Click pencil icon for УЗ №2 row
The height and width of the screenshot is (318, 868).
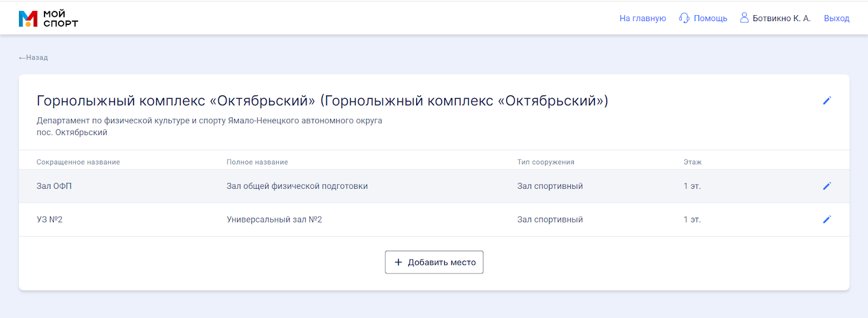tap(827, 219)
